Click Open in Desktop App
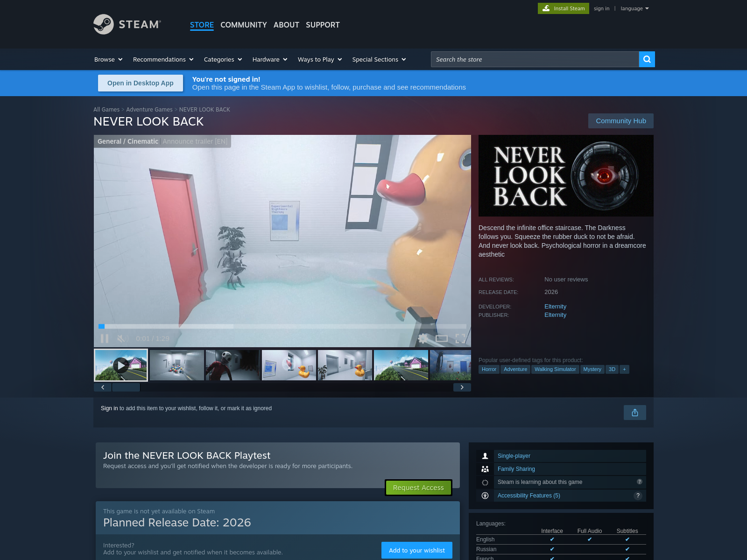 click(x=141, y=83)
